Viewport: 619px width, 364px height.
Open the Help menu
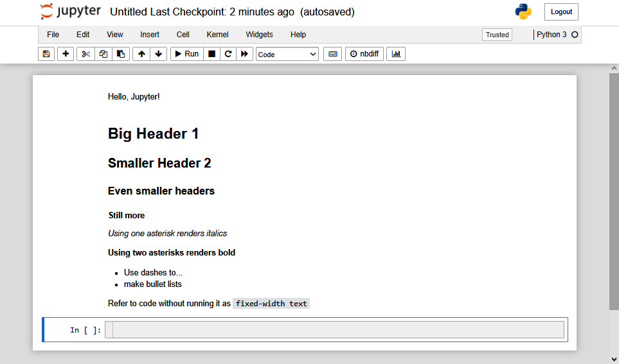pyautogui.click(x=298, y=35)
